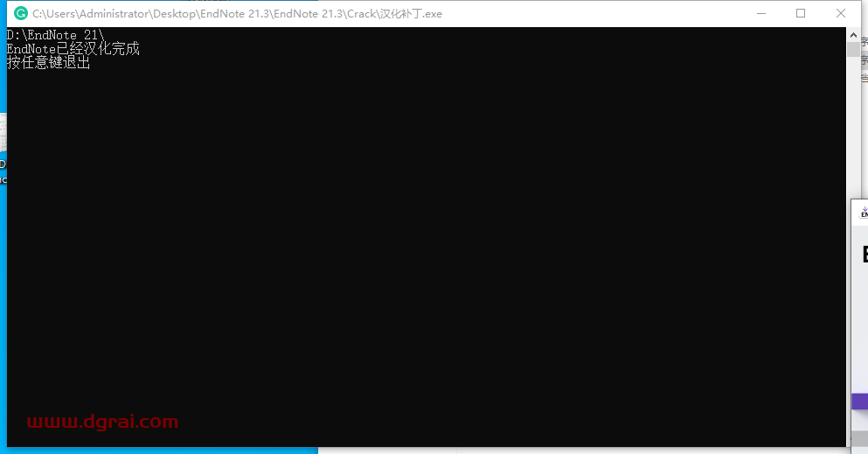Maximize the 汉化补丁.exe console window

point(801,13)
